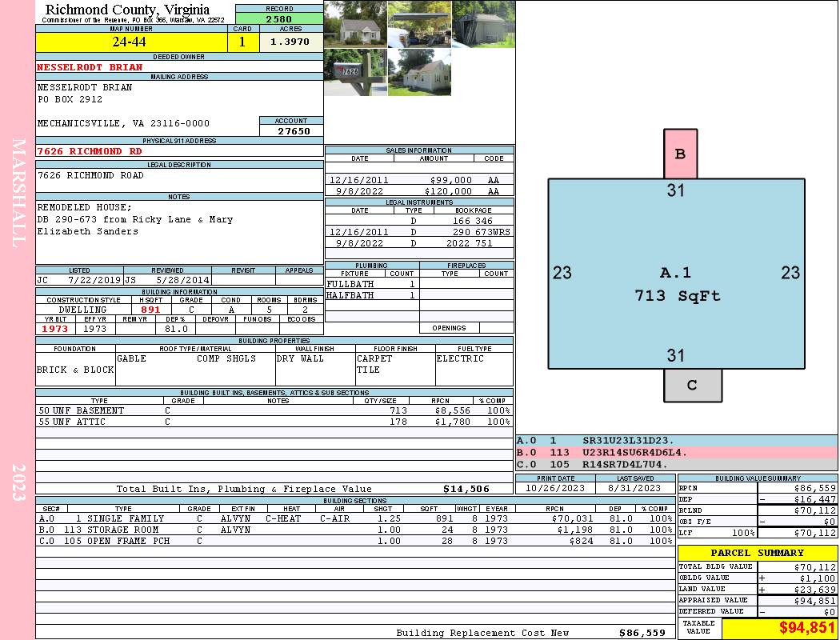Open the side view house photo thumbnail
This screenshot has width=840, height=640.
pyautogui.click(x=419, y=72)
